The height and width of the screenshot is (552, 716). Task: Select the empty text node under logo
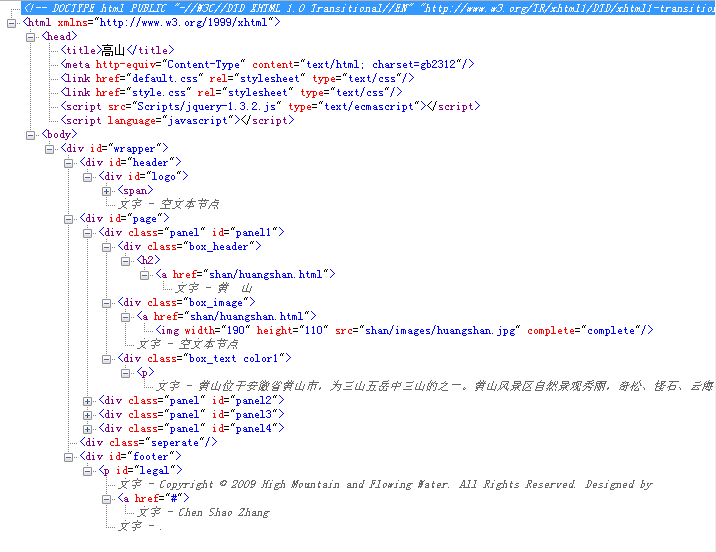169,204
